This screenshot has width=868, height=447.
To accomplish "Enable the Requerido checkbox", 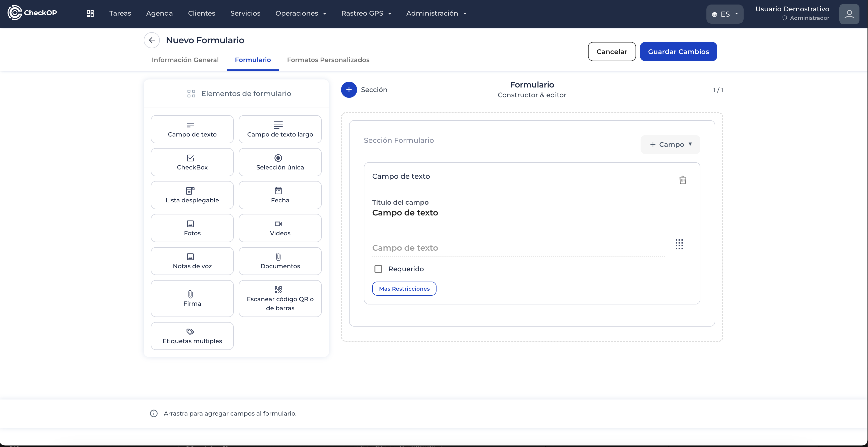I will pyautogui.click(x=378, y=269).
